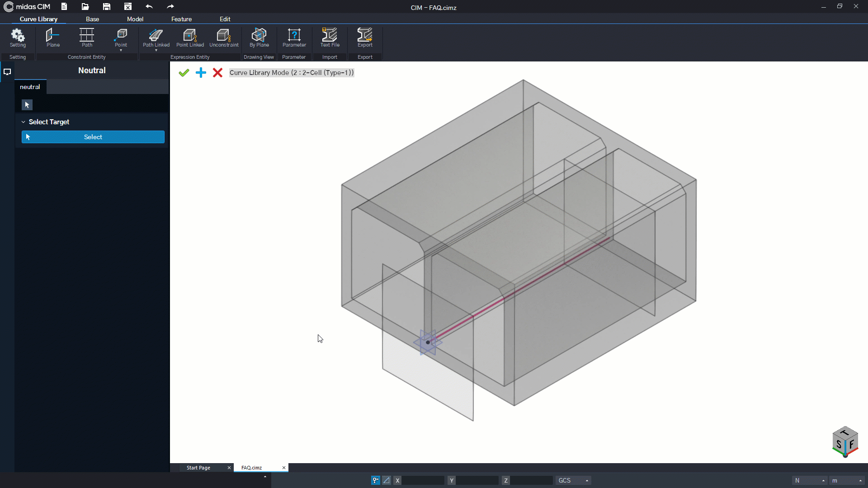Toggle the snap icon beside X field
The image size is (868, 488).
coord(375,480)
